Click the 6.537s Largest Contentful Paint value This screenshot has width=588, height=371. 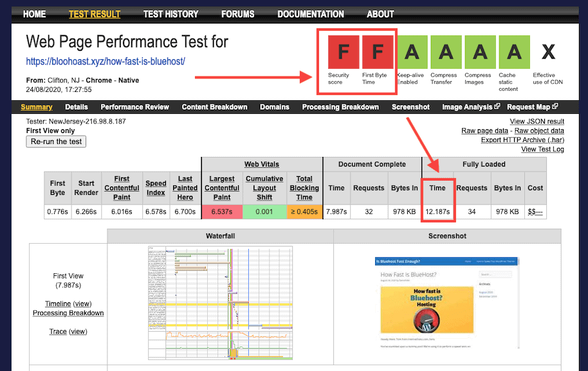click(222, 212)
